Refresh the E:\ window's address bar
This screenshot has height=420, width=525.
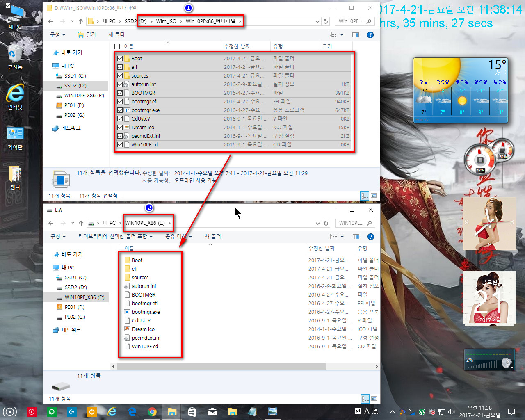tap(326, 223)
